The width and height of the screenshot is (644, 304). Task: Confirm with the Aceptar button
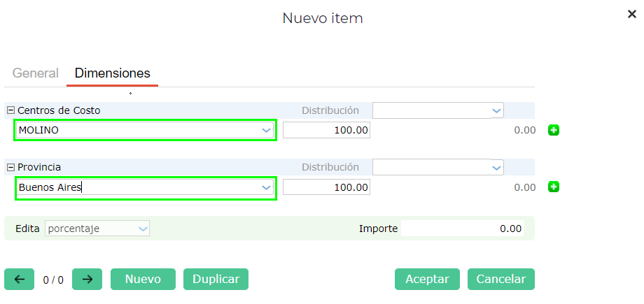pos(427,280)
